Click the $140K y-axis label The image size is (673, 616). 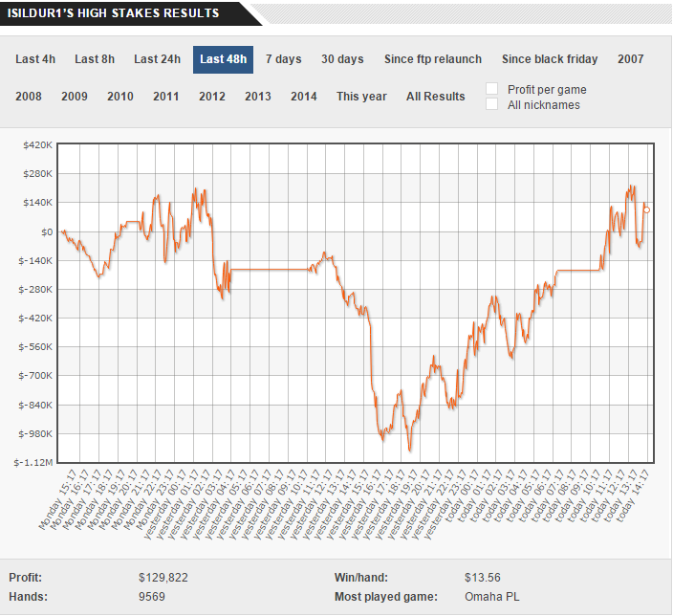(38, 203)
